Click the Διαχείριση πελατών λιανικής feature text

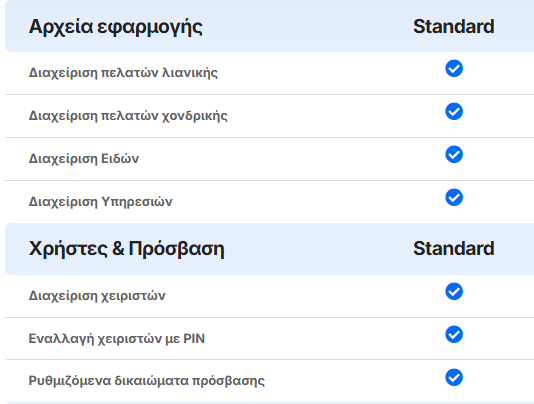[123, 73]
